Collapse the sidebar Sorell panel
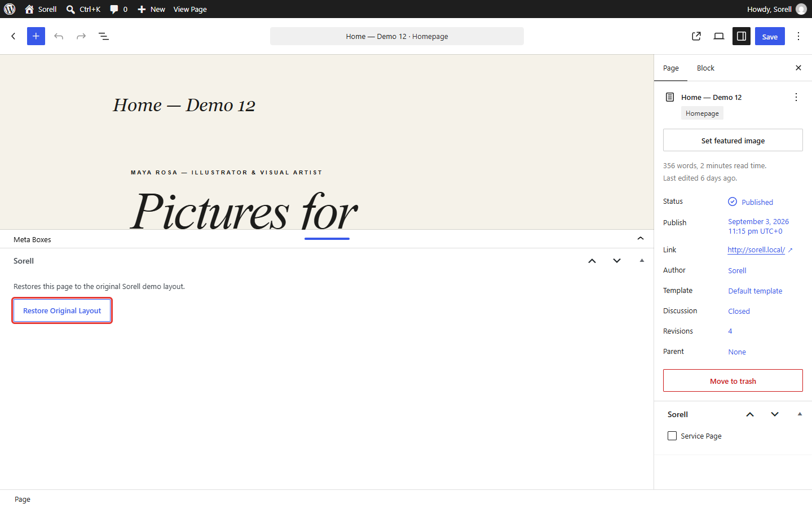The height and width of the screenshot is (508, 812). click(800, 414)
